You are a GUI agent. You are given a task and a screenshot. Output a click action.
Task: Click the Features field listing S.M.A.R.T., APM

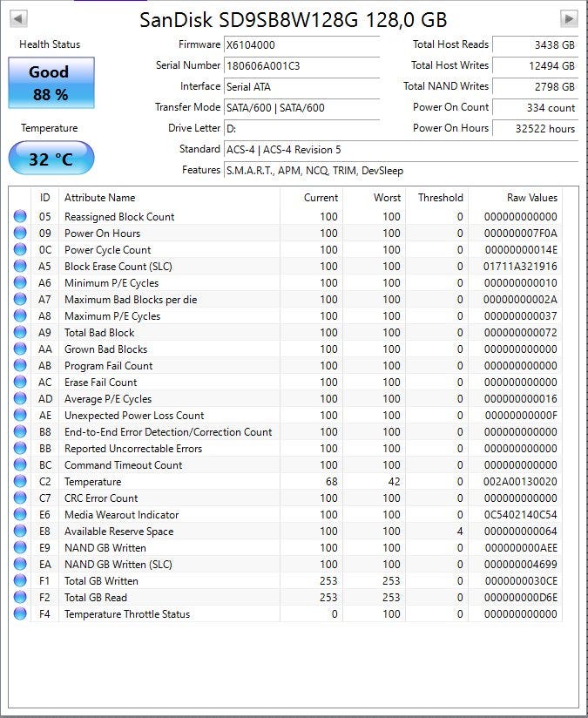pos(402,171)
